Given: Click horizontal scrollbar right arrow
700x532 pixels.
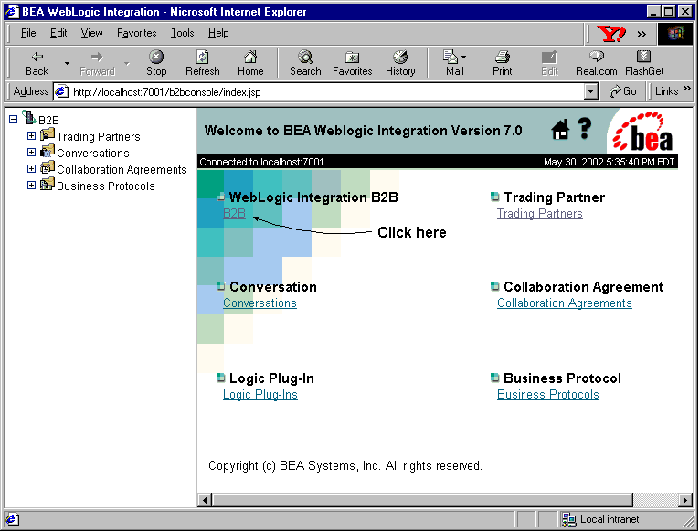Looking at the screenshot, I should [x=685, y=500].
